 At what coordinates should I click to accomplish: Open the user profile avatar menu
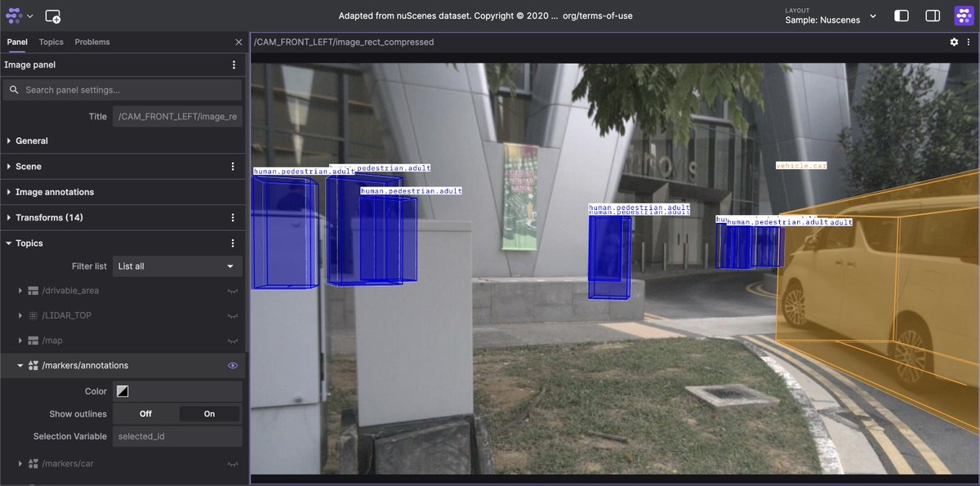pos(964,16)
